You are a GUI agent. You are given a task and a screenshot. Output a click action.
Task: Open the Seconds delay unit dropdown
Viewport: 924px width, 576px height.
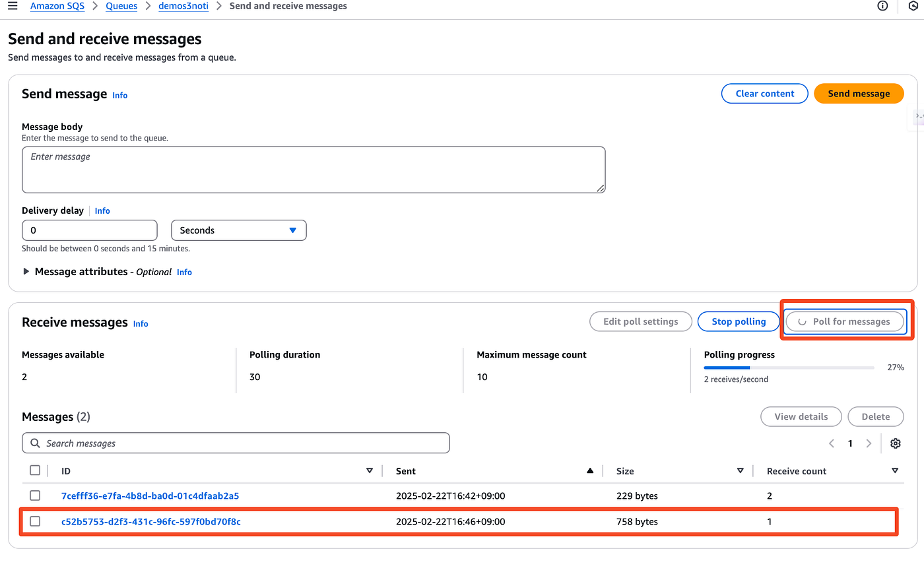(239, 230)
